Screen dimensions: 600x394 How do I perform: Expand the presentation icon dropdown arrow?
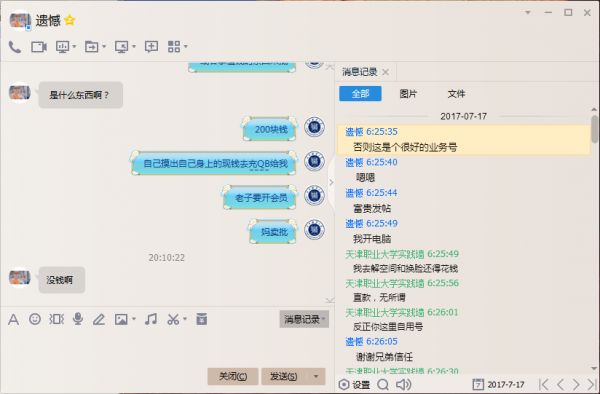click(74, 47)
